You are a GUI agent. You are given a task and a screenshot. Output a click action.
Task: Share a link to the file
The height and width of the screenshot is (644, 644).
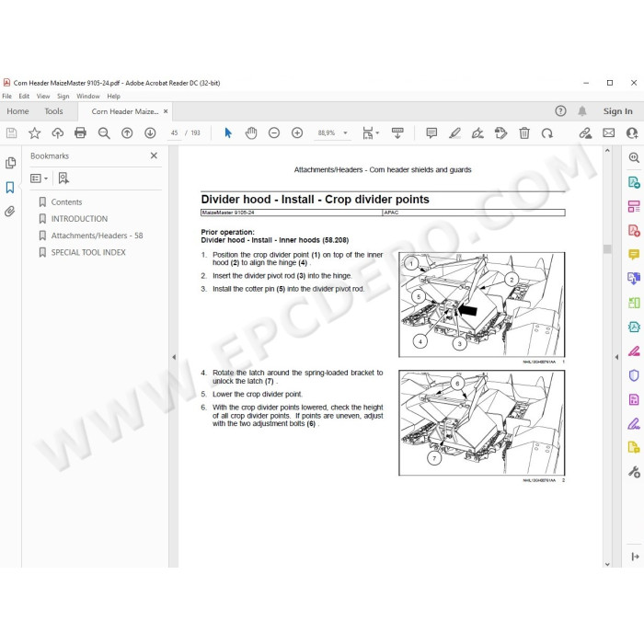point(585,133)
